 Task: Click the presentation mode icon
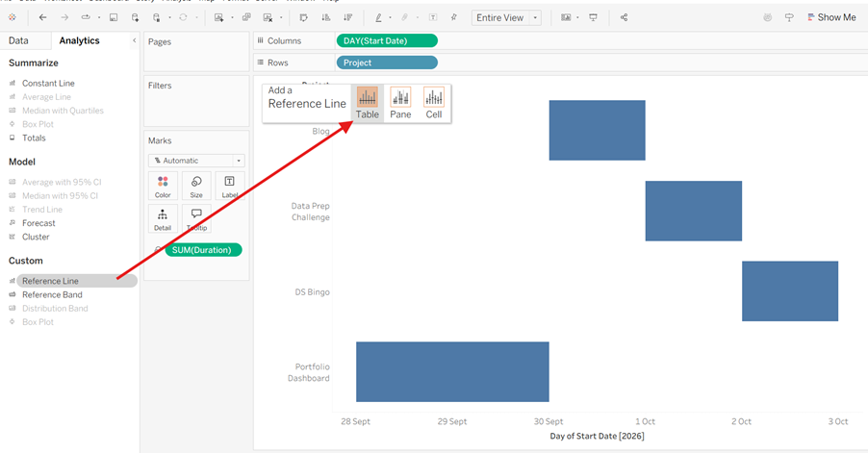click(593, 17)
